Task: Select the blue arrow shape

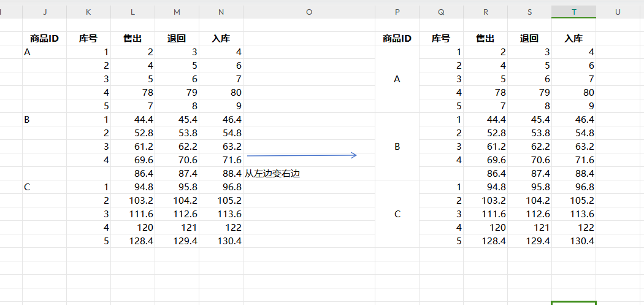Action: (301, 155)
